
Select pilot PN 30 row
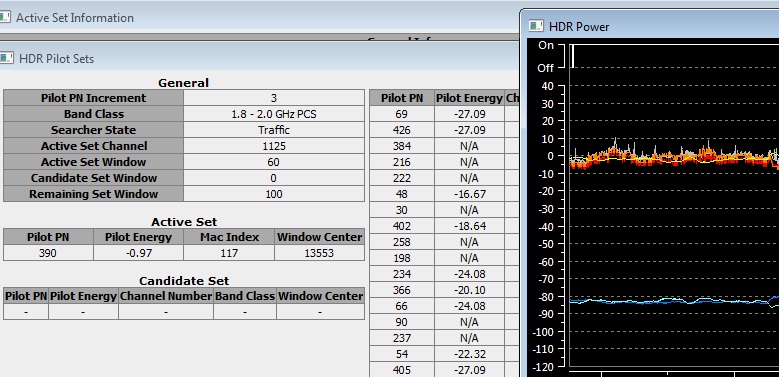(444, 210)
